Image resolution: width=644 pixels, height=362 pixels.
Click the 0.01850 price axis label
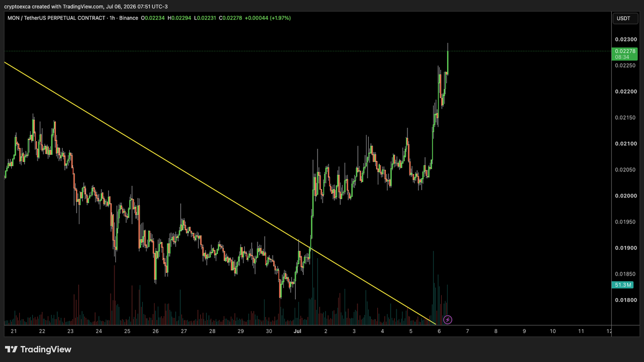tap(626, 274)
